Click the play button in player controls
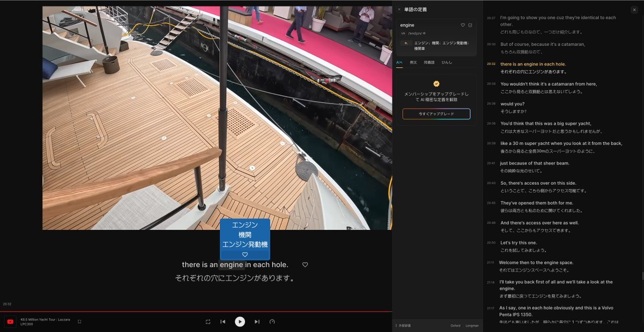The width and height of the screenshot is (644, 332). 240,321
